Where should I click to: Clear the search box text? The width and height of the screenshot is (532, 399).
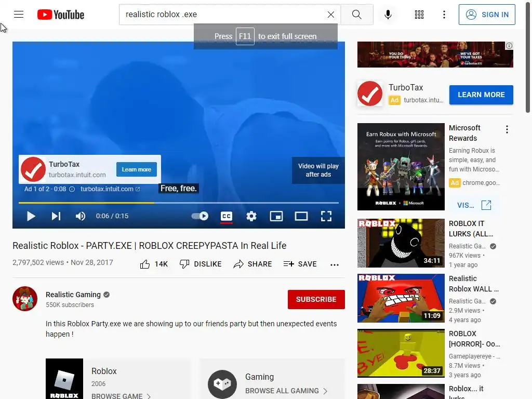coord(331,15)
